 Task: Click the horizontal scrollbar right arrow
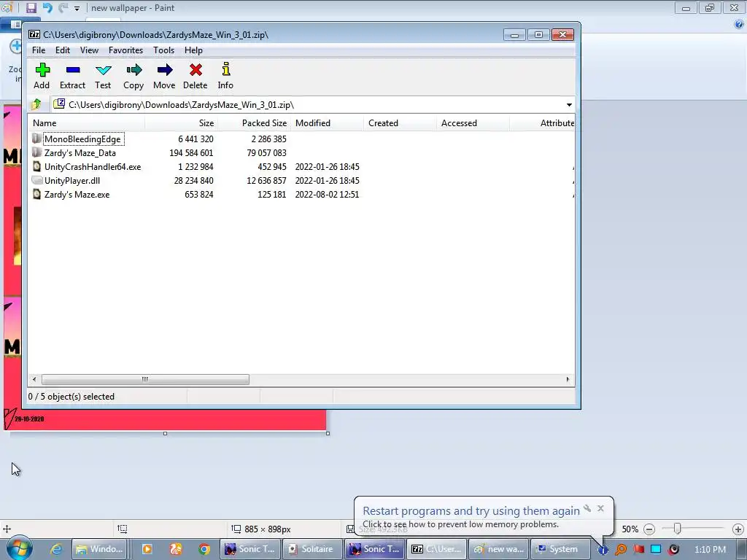(568, 379)
